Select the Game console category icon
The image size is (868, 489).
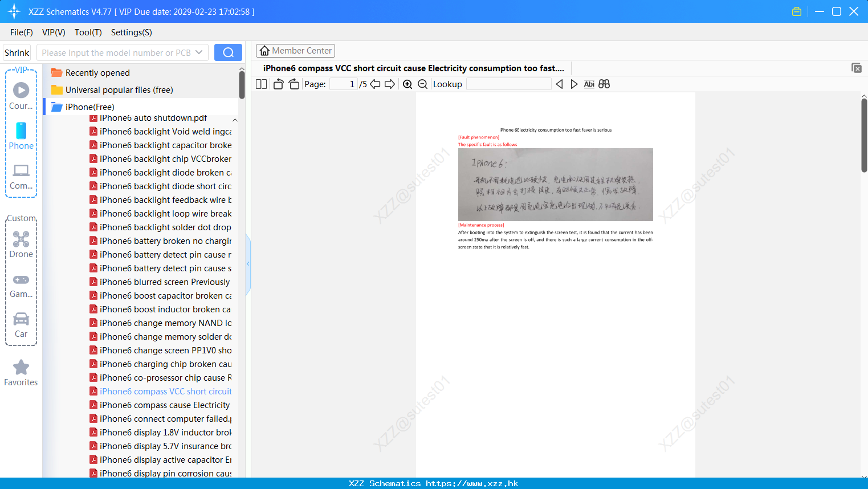coord(21,286)
